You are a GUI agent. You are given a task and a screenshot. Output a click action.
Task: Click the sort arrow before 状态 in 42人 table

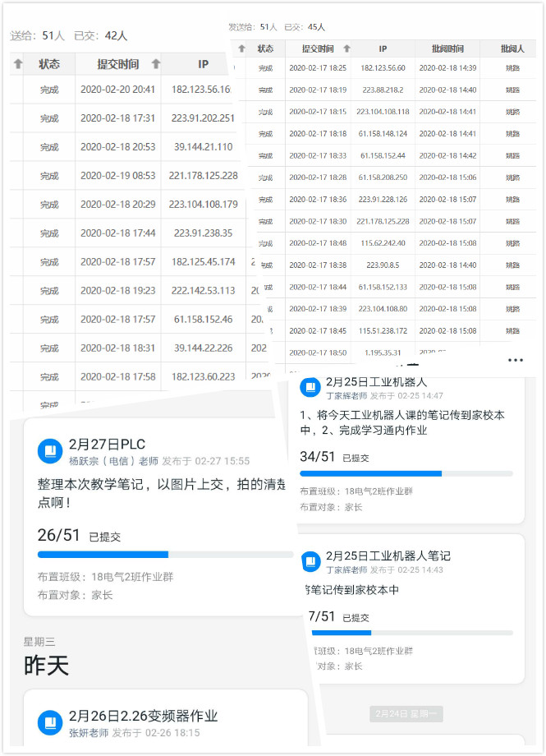(x=18, y=64)
